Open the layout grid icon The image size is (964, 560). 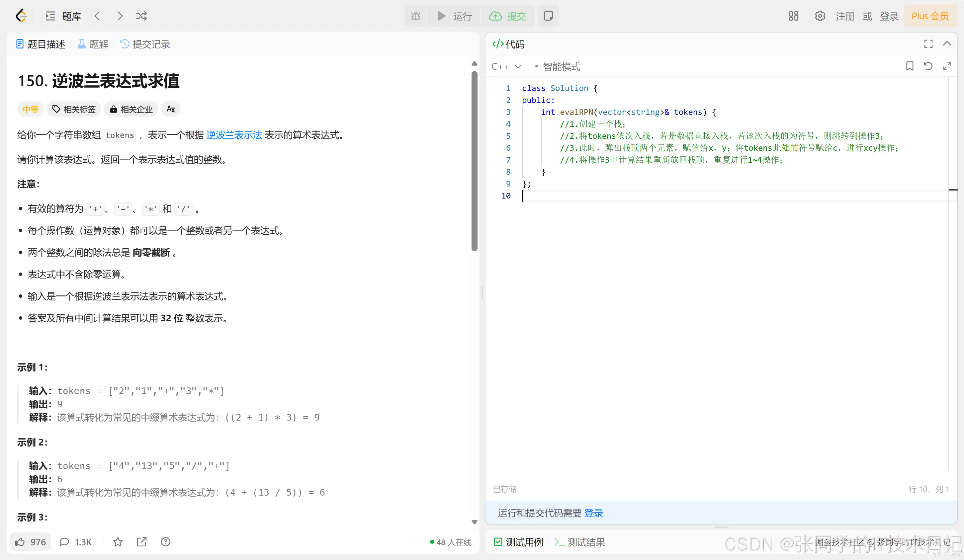click(793, 16)
